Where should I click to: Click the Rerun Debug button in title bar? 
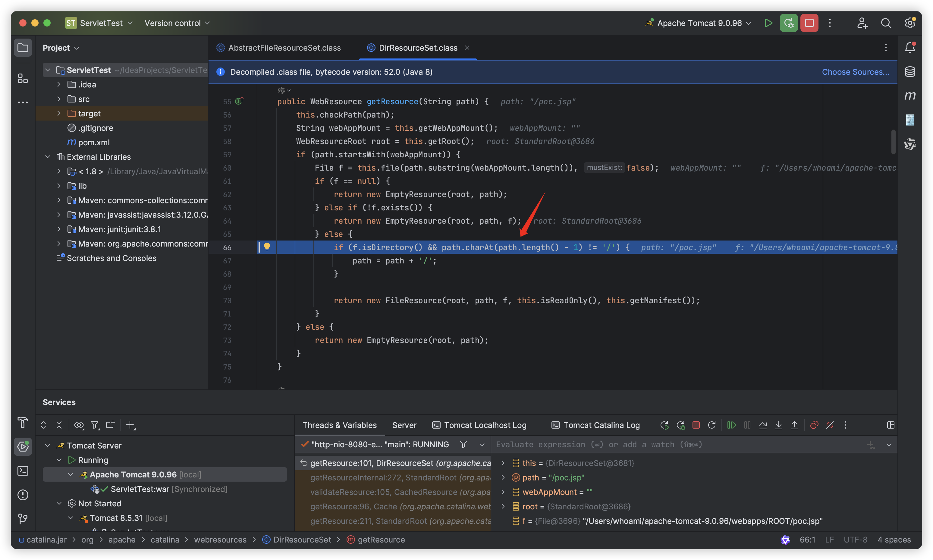[789, 23]
